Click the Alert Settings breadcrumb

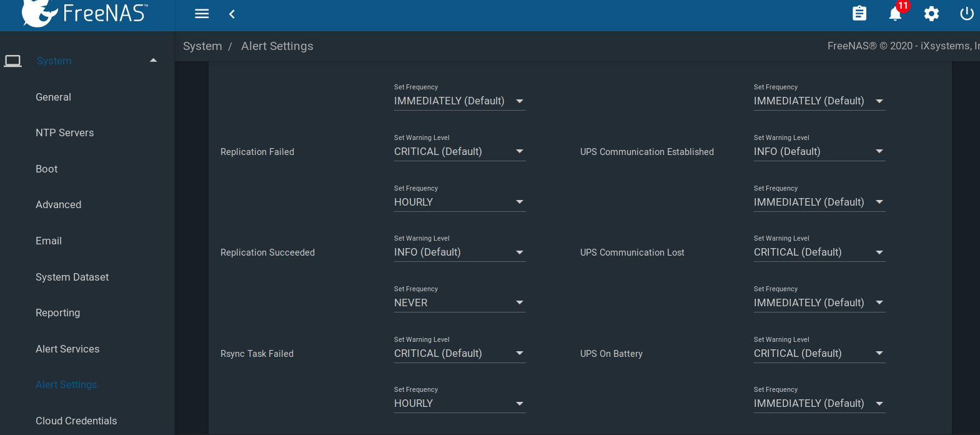277,46
